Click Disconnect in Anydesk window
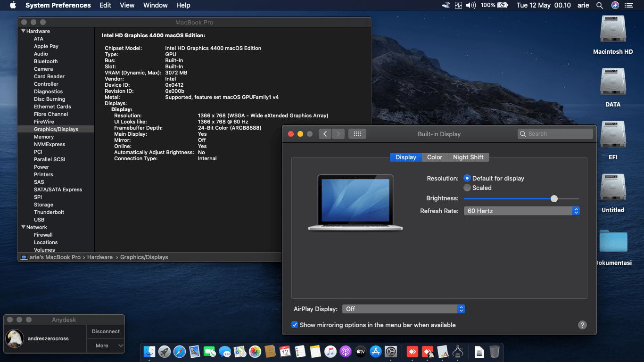 pos(106,331)
